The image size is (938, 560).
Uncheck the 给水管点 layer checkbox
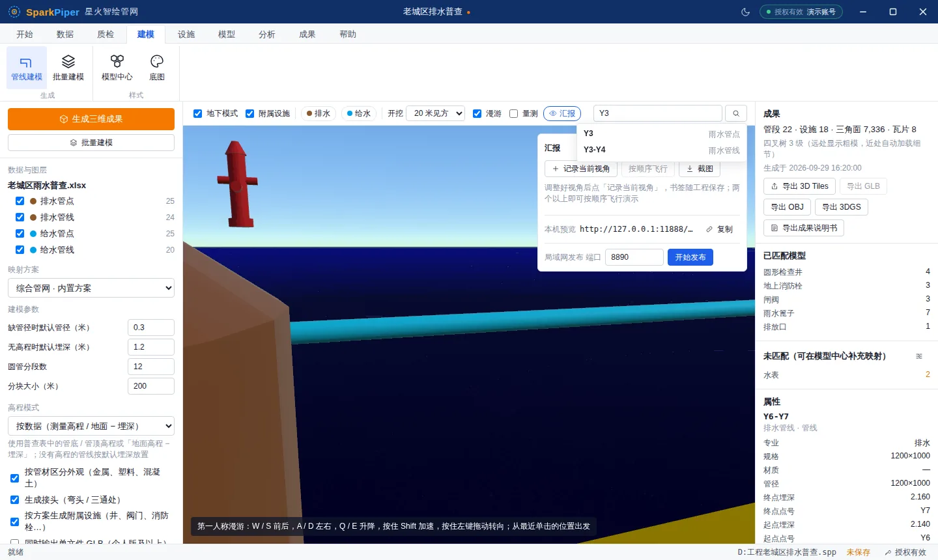click(x=20, y=234)
